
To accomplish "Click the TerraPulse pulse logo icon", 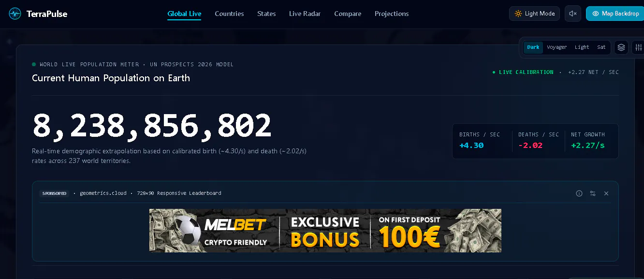I will tap(15, 14).
